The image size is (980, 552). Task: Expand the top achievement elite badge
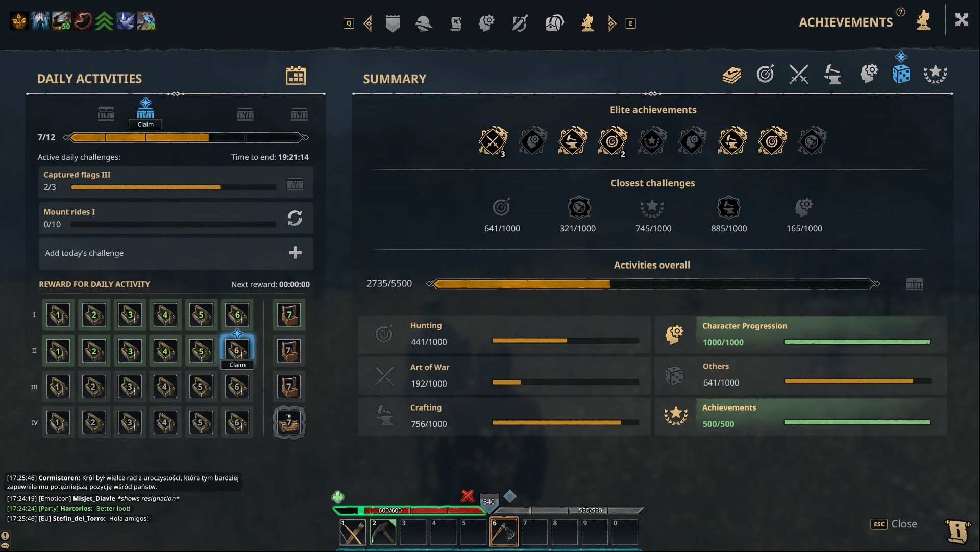point(494,141)
